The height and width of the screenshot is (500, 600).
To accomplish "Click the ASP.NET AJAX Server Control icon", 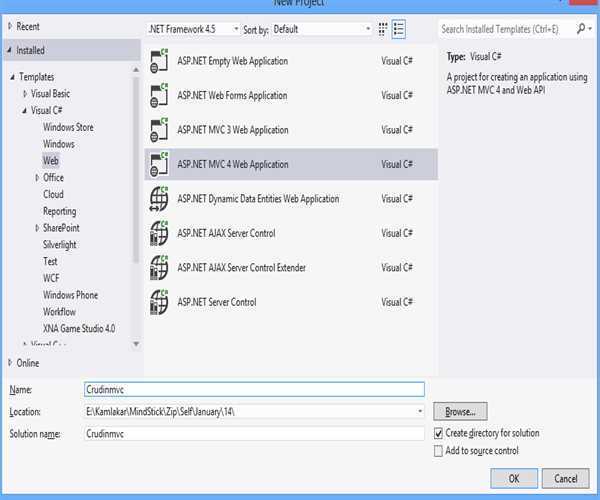I will [x=159, y=233].
